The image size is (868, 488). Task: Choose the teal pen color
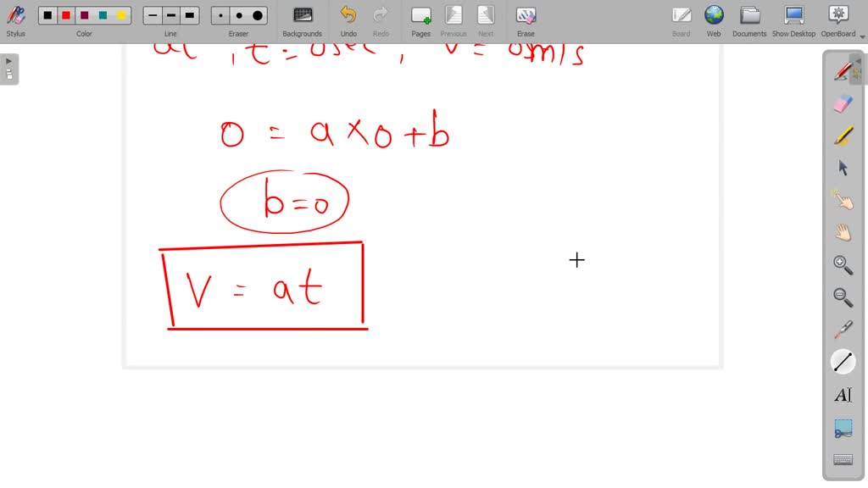pos(103,15)
